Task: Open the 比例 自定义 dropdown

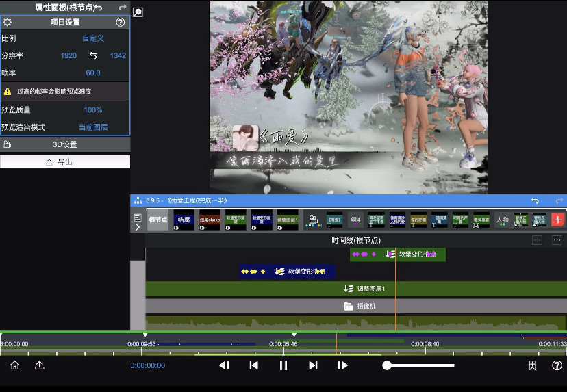Action: (x=93, y=38)
